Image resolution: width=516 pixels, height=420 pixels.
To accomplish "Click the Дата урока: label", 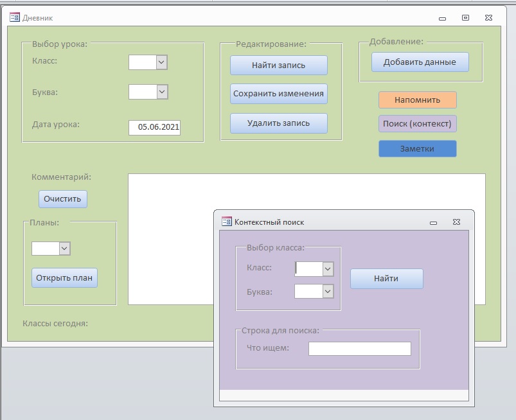I will pyautogui.click(x=56, y=125).
